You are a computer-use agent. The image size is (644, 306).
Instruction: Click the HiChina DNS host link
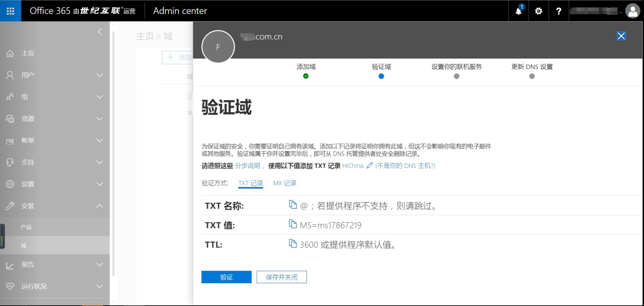[353, 166]
